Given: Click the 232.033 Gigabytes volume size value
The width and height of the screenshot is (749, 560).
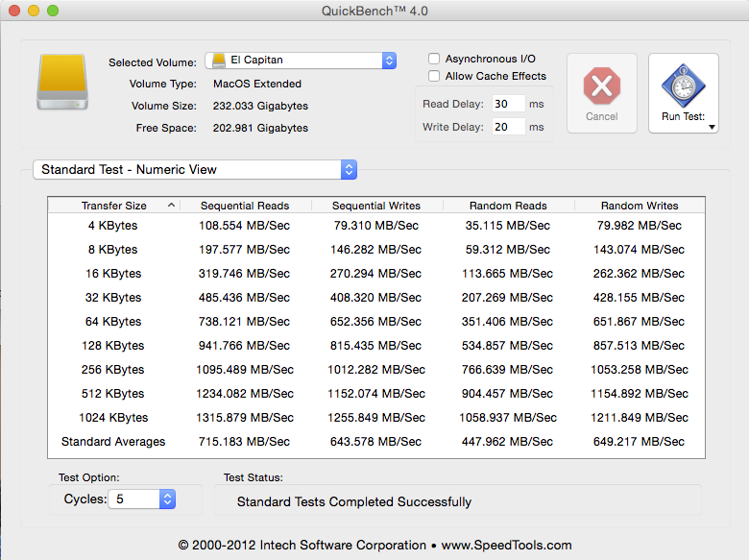Looking at the screenshot, I should (260, 106).
